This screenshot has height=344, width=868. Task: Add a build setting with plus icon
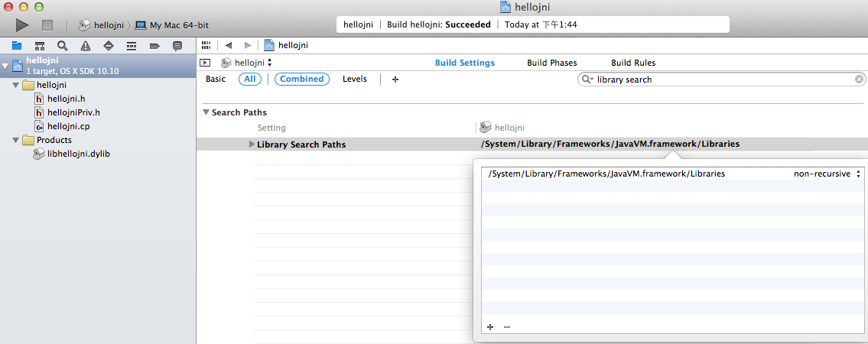click(395, 80)
